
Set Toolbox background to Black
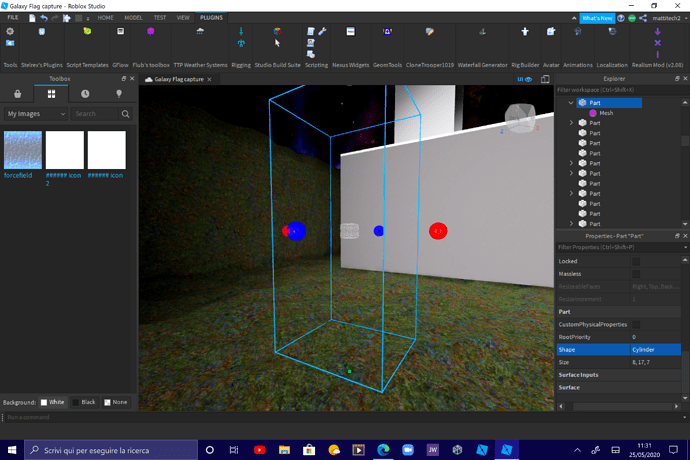coord(84,402)
